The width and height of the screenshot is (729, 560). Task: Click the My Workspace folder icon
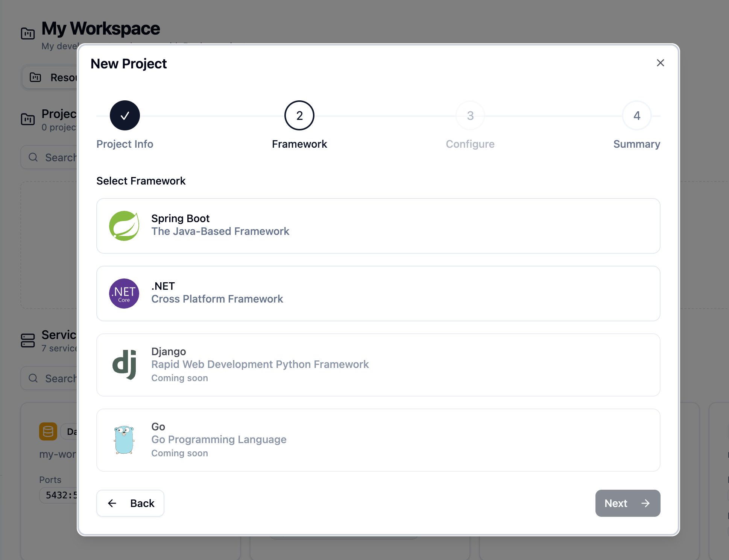[28, 33]
